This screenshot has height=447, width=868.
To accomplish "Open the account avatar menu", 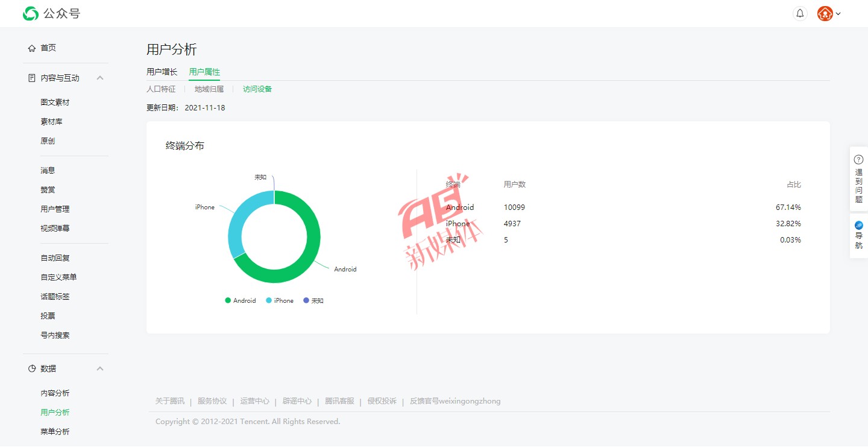I will pos(825,13).
